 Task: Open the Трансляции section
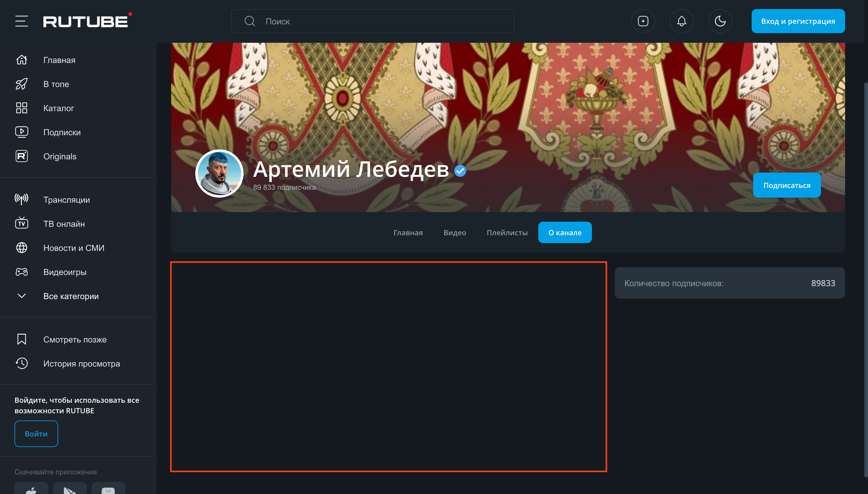tap(66, 199)
